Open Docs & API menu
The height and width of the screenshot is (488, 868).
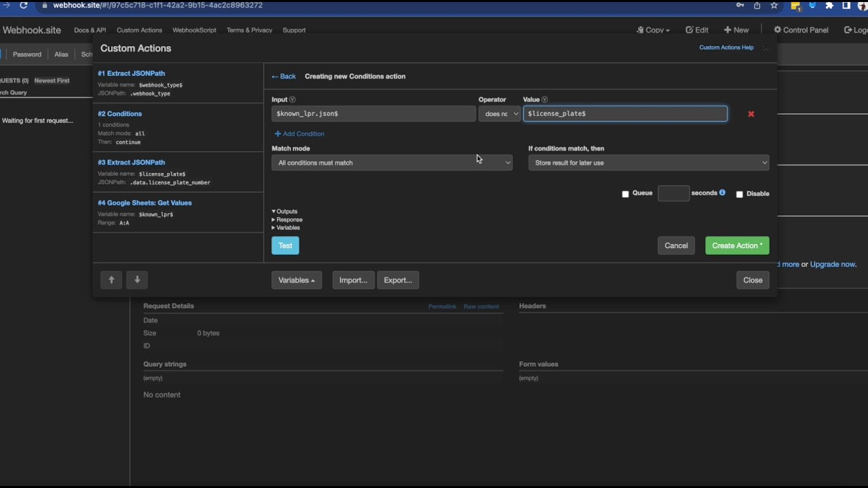pos(90,30)
